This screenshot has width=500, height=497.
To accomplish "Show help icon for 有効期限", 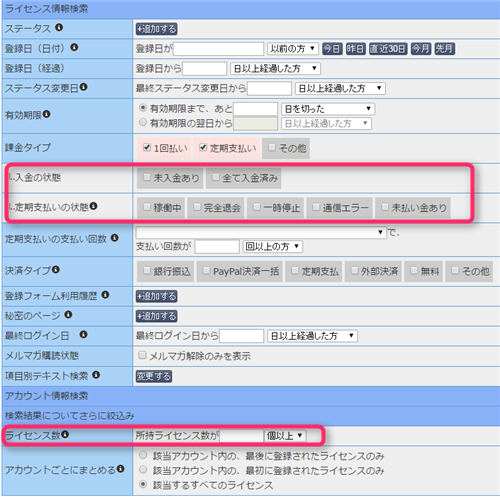I will (47, 114).
